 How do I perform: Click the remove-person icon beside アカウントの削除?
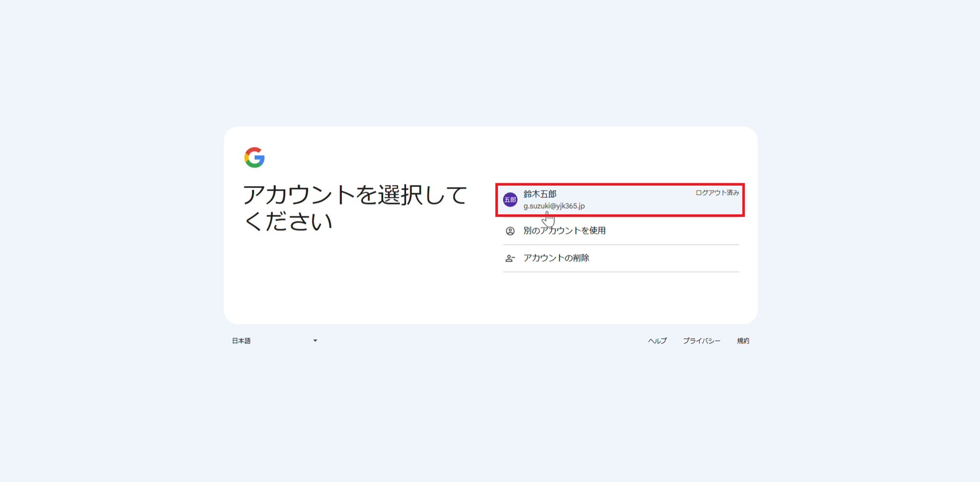[x=510, y=259]
